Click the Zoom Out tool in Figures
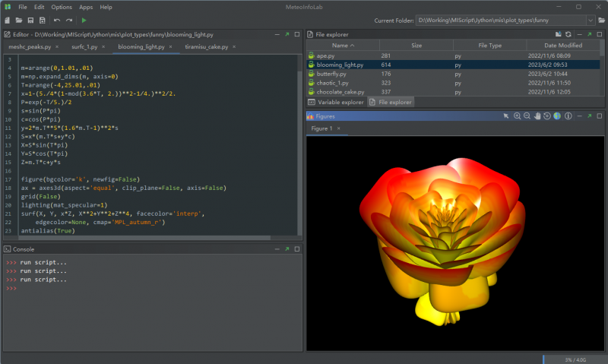This screenshot has height=364, width=608. click(x=527, y=116)
